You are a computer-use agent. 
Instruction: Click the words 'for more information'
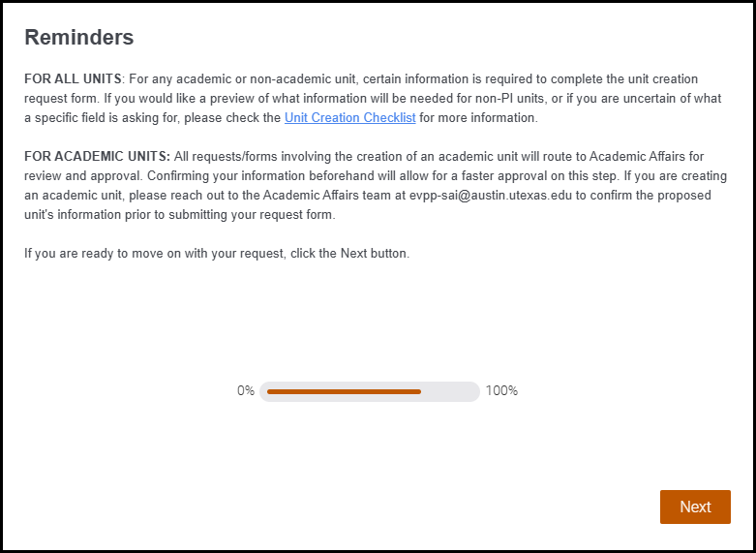coord(477,118)
